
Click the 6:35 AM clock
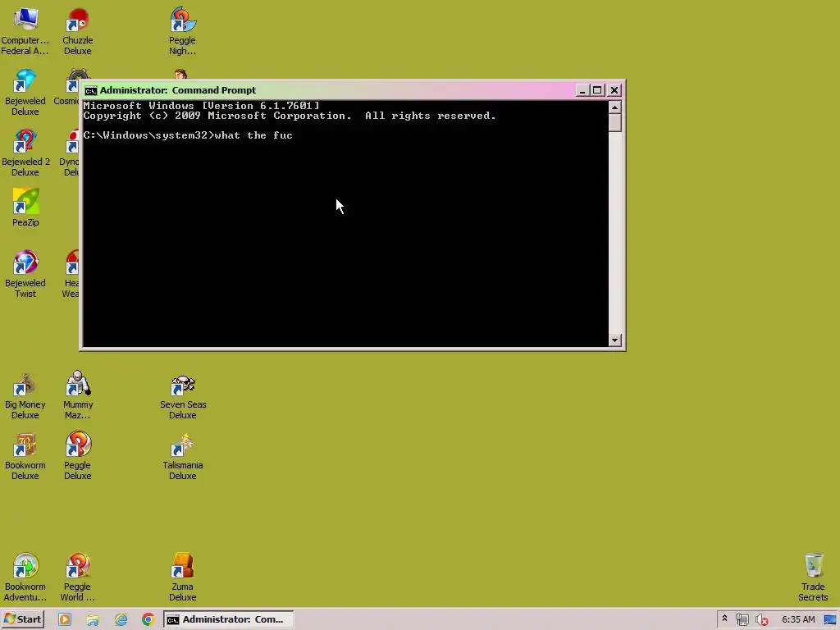798,619
